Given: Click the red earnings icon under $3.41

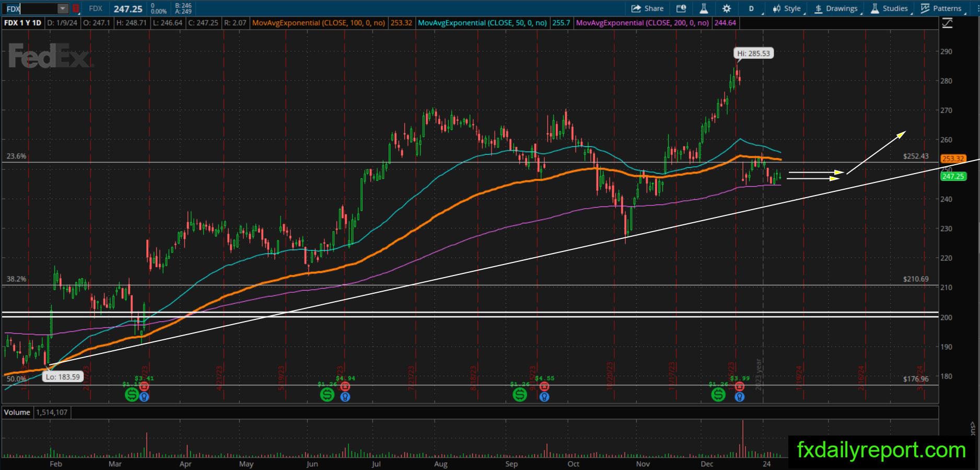Looking at the screenshot, I should tap(145, 386).
